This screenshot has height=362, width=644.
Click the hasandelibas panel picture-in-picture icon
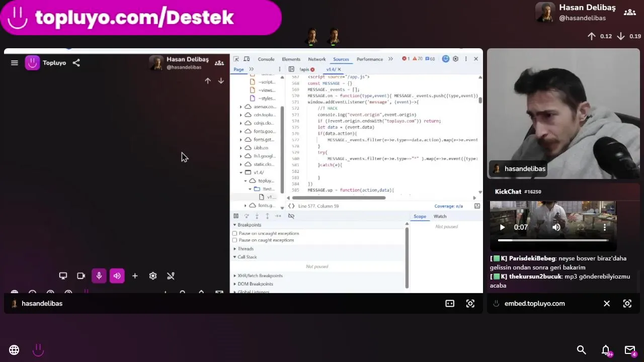(450, 304)
